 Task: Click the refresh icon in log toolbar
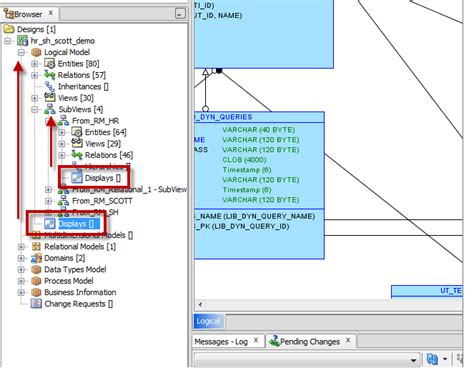432,359
